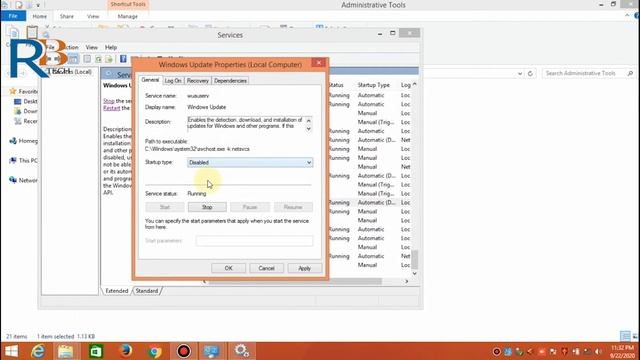
Task: Click the address bar refresh icon
Action: pyautogui.click(x=530, y=73)
